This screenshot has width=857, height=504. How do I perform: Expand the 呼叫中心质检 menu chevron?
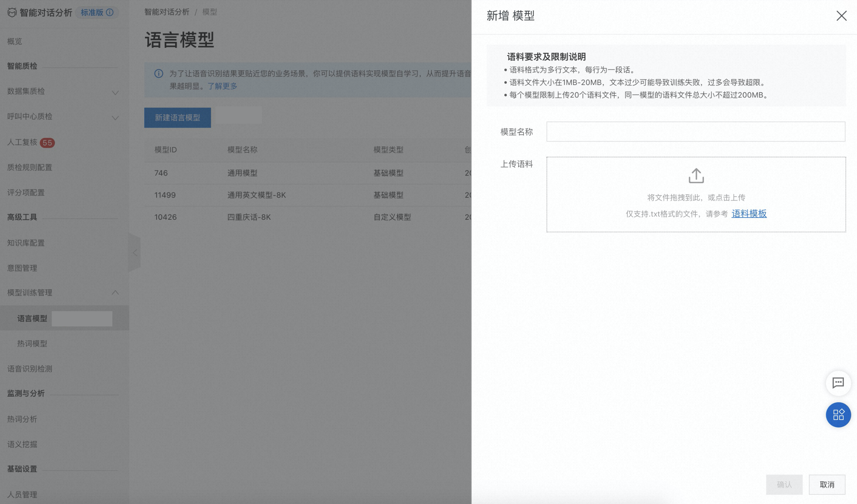click(x=115, y=118)
